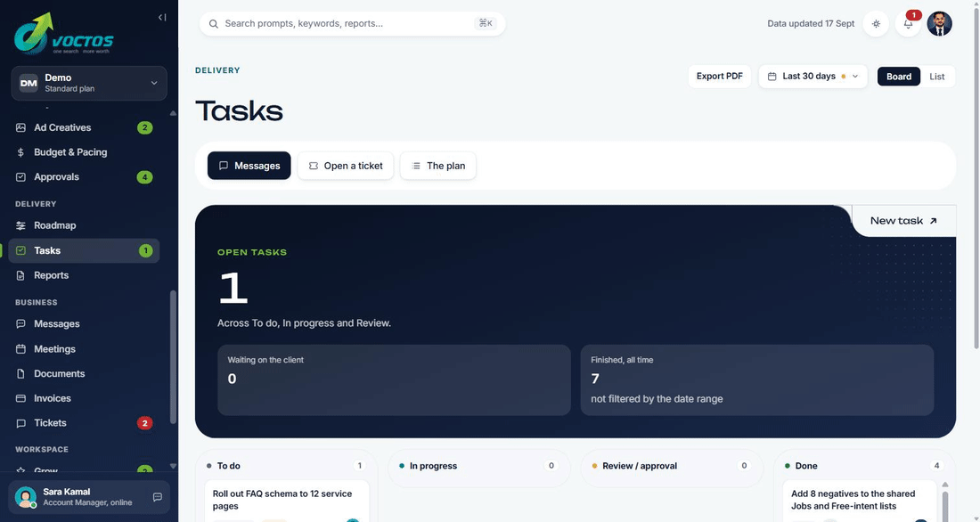
Task: Click the Ad Creatives badge showing 2
Action: tap(145, 127)
